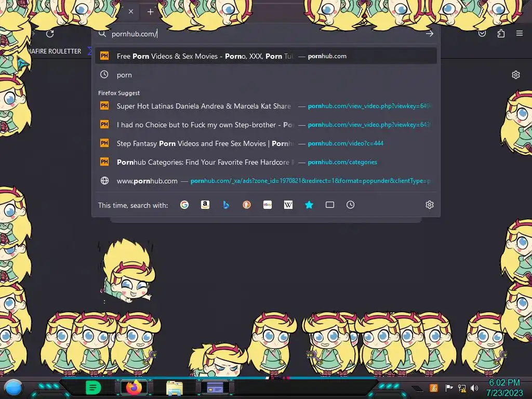This screenshot has height=399, width=532.
Task: Search this time with Google
Action: [x=184, y=205]
